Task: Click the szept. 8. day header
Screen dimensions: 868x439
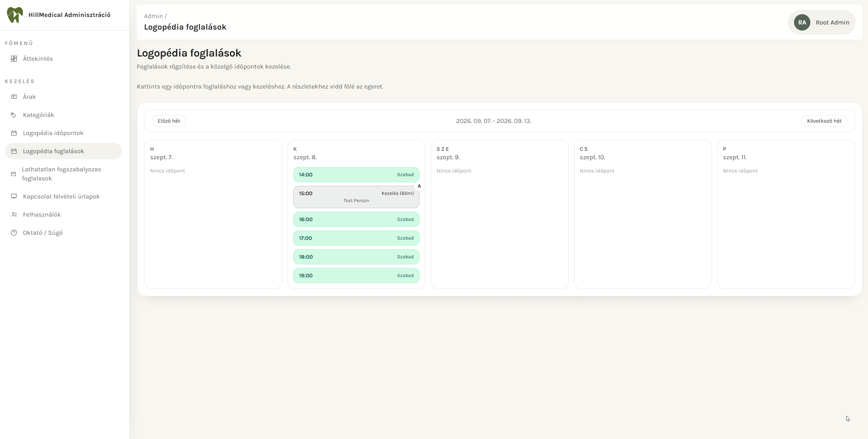Action: coord(305,157)
